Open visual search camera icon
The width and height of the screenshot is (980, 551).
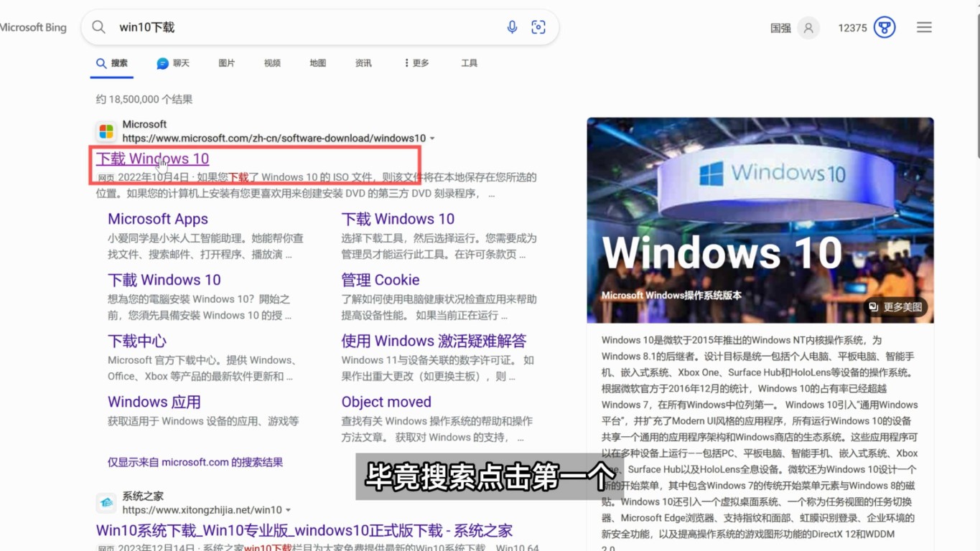click(x=538, y=27)
